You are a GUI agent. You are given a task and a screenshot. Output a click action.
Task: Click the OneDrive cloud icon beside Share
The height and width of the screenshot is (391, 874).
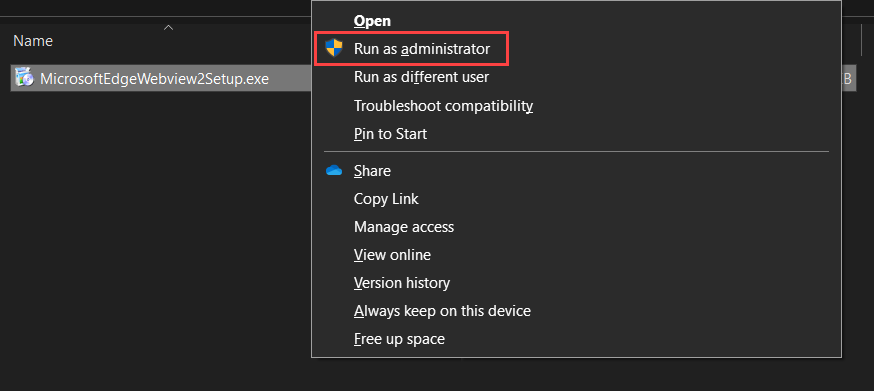point(334,171)
